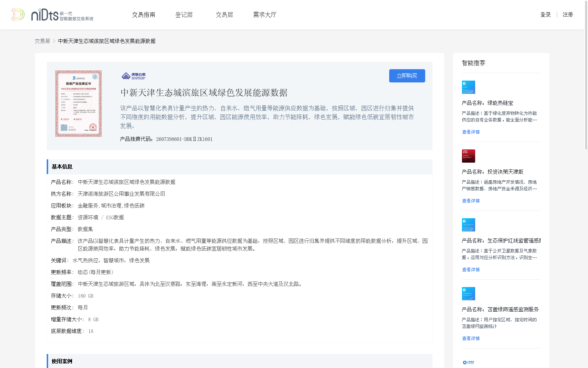
Task: Click 查看详情 for 绿能热链宝
Action: pos(471,132)
